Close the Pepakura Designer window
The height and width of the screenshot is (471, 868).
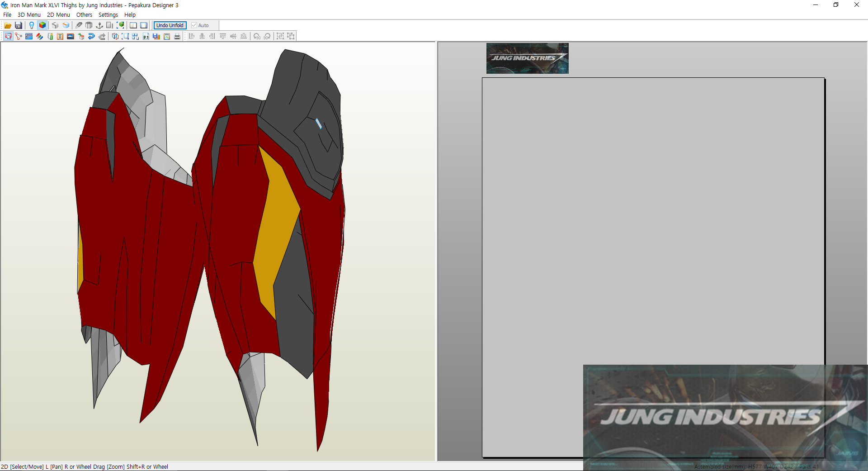coord(857,5)
